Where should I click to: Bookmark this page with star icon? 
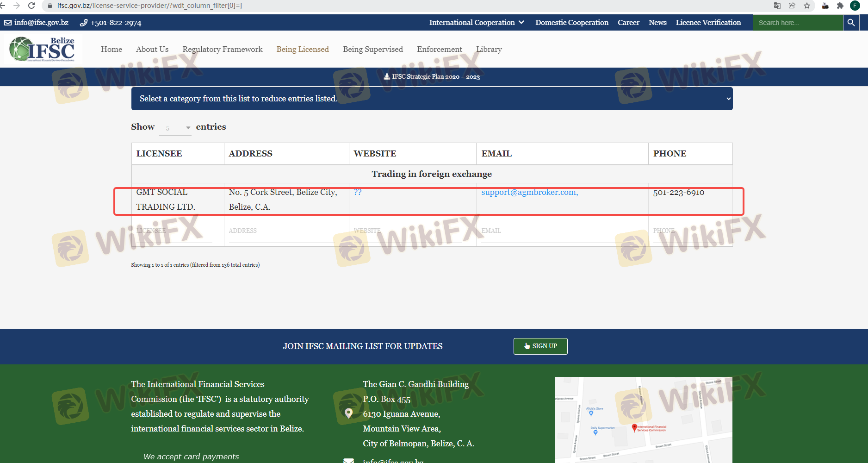click(807, 6)
